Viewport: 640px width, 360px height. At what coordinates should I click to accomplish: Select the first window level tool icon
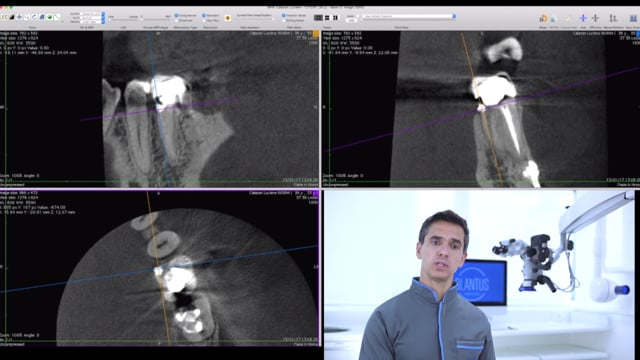coord(4,17)
